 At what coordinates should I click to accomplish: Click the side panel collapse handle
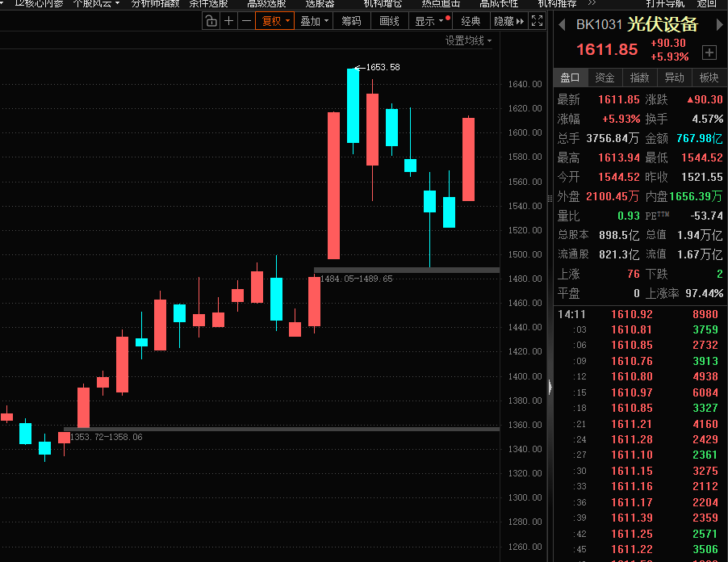tap(550, 388)
